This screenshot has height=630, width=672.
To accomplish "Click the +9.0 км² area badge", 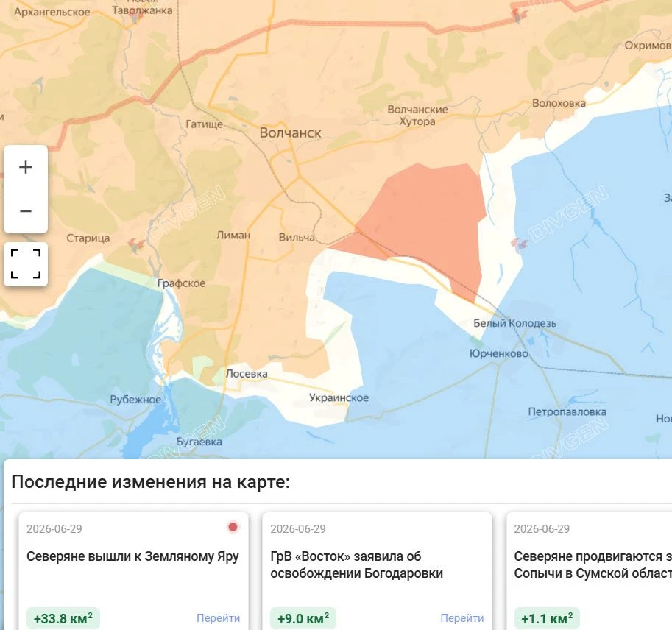I will (303, 618).
